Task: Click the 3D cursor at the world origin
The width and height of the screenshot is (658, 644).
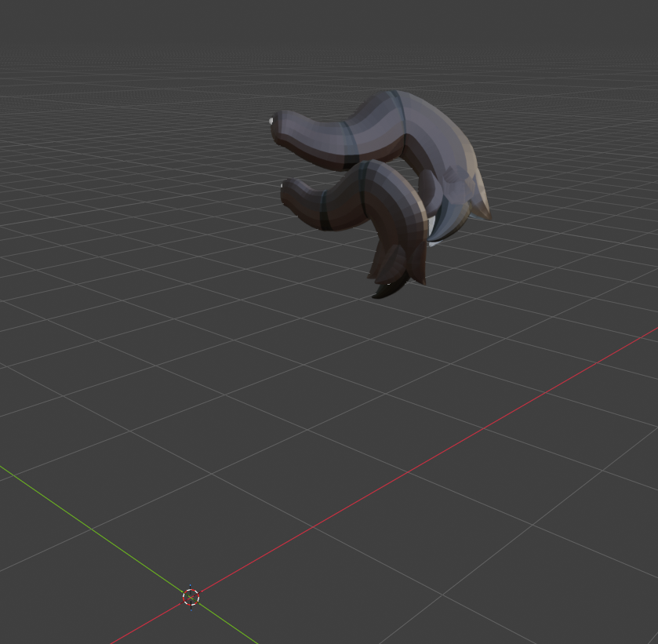Action: (x=191, y=597)
